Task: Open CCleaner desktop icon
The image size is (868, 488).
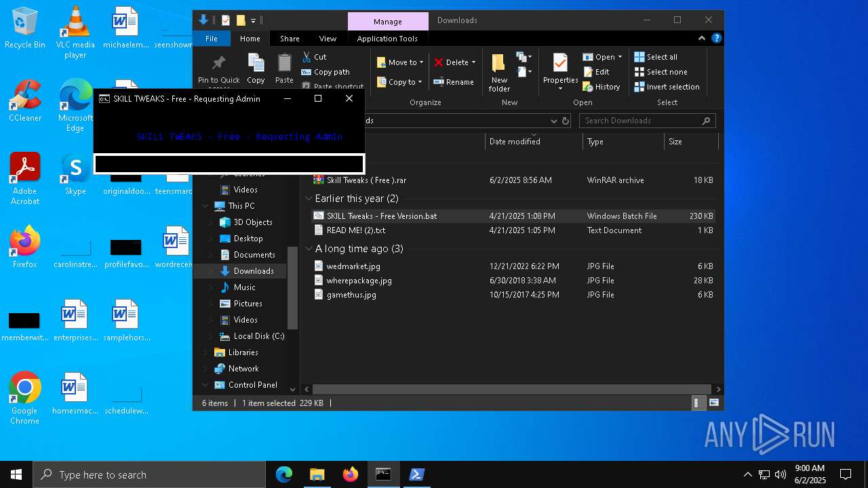Action: [25, 100]
